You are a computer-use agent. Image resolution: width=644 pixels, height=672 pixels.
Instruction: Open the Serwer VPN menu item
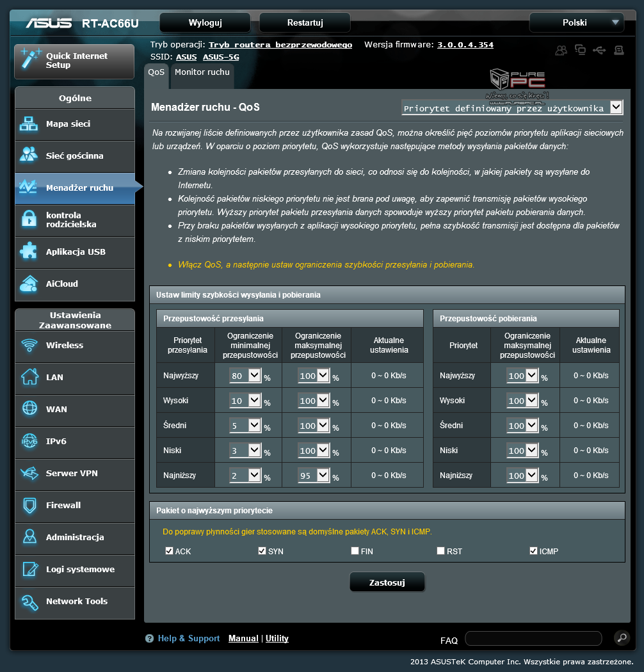coord(75,474)
